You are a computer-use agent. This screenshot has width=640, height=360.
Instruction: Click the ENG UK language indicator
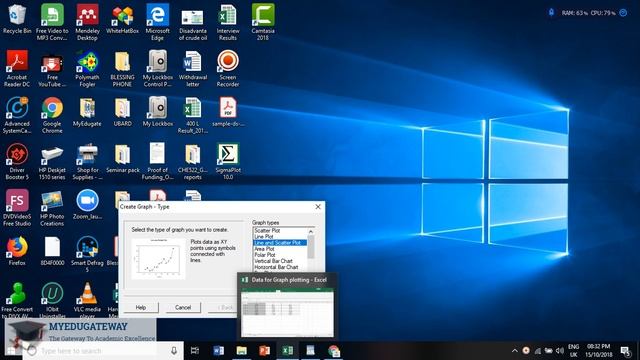click(573, 351)
